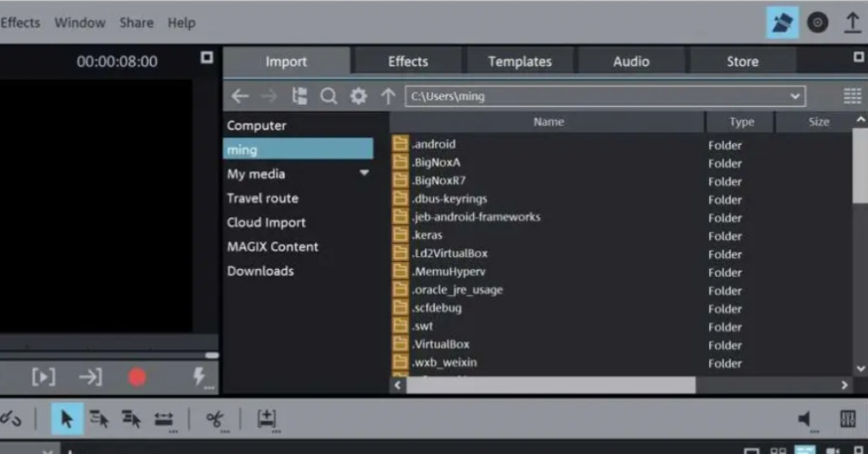Open the Window menu

point(80,23)
